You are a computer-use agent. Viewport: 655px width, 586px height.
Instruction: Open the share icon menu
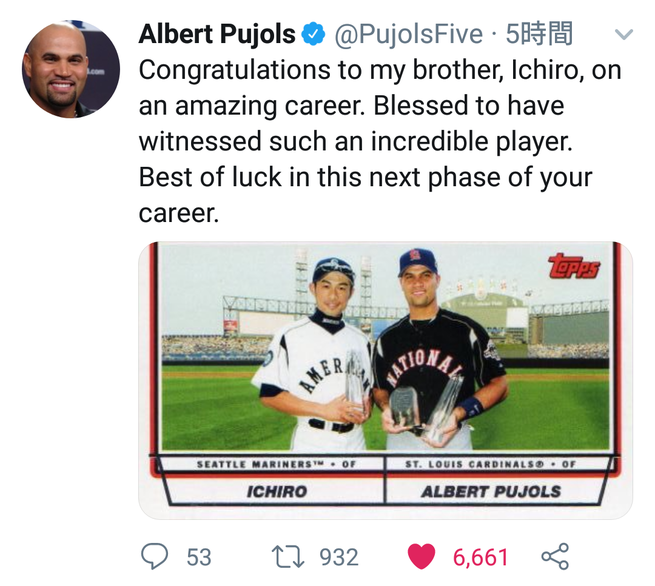tap(555, 556)
